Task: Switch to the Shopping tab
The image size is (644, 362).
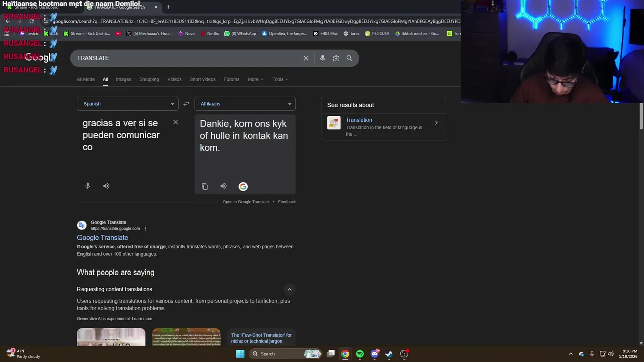Action: (149, 79)
